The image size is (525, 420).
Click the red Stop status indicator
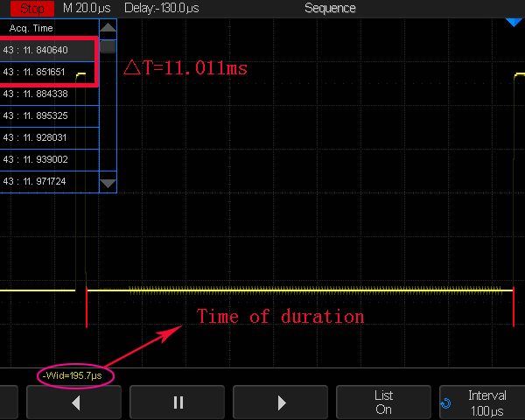(31, 9)
